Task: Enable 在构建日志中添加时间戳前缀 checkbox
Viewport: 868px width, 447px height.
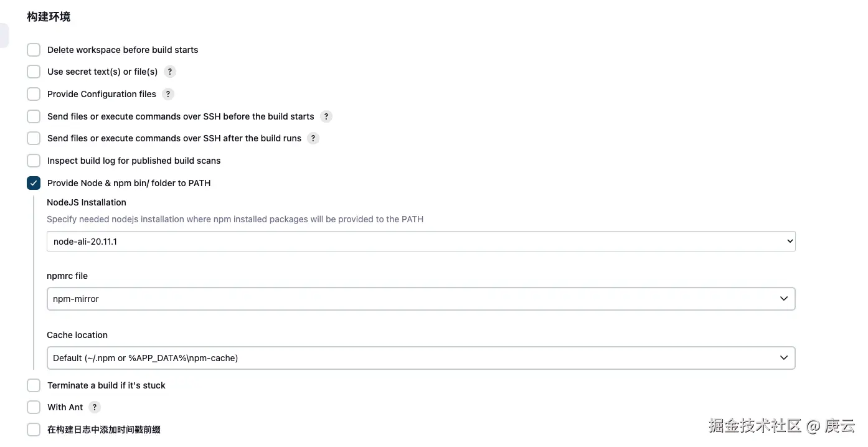Action: coord(34,430)
